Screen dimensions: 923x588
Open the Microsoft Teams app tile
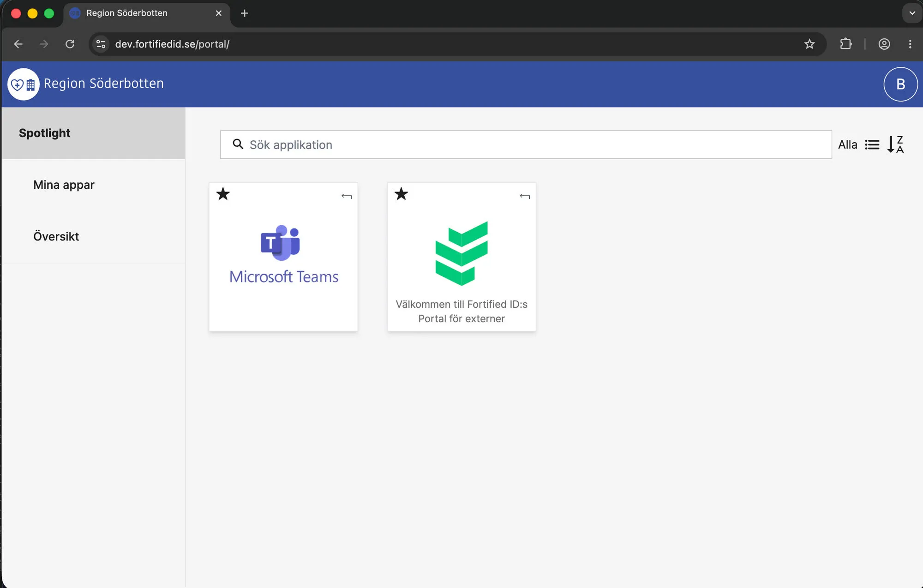[283, 257]
